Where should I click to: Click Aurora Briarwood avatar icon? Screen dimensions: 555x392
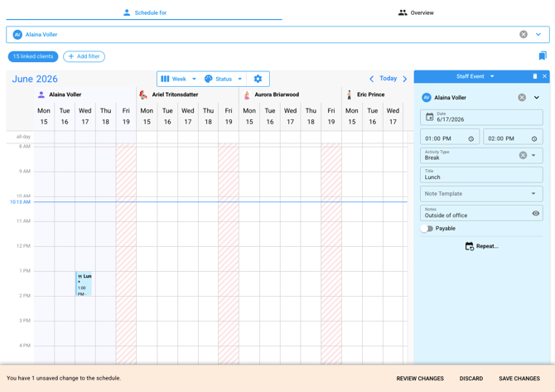[x=247, y=95]
